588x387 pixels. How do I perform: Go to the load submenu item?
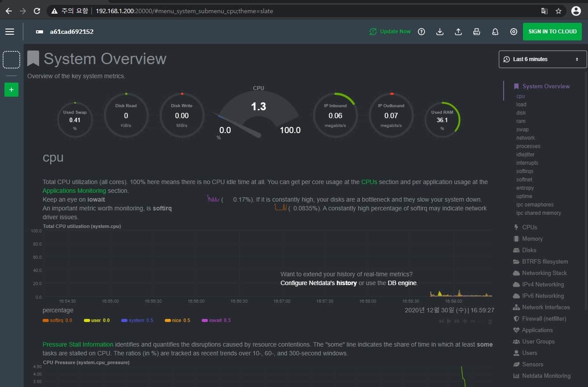(521, 105)
